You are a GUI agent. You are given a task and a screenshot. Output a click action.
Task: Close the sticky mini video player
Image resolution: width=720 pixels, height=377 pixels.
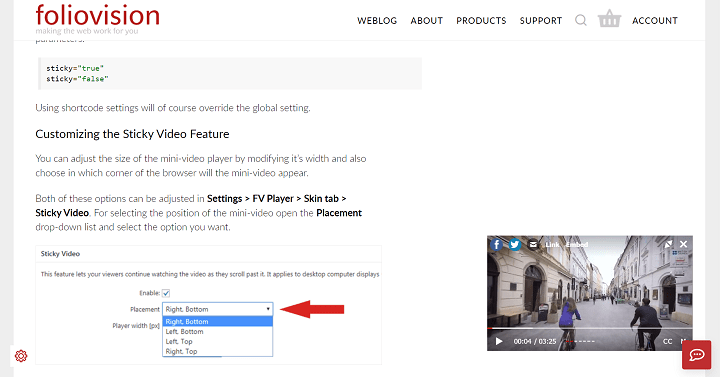[683, 244]
